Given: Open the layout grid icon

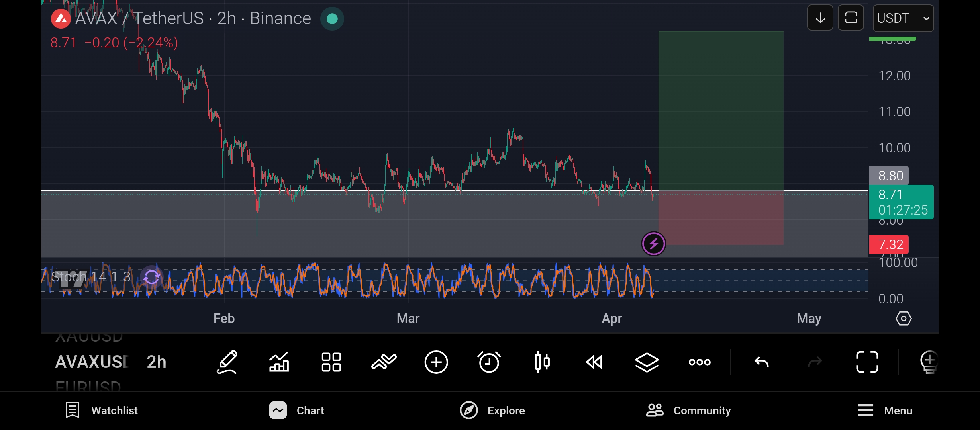Looking at the screenshot, I should 331,362.
